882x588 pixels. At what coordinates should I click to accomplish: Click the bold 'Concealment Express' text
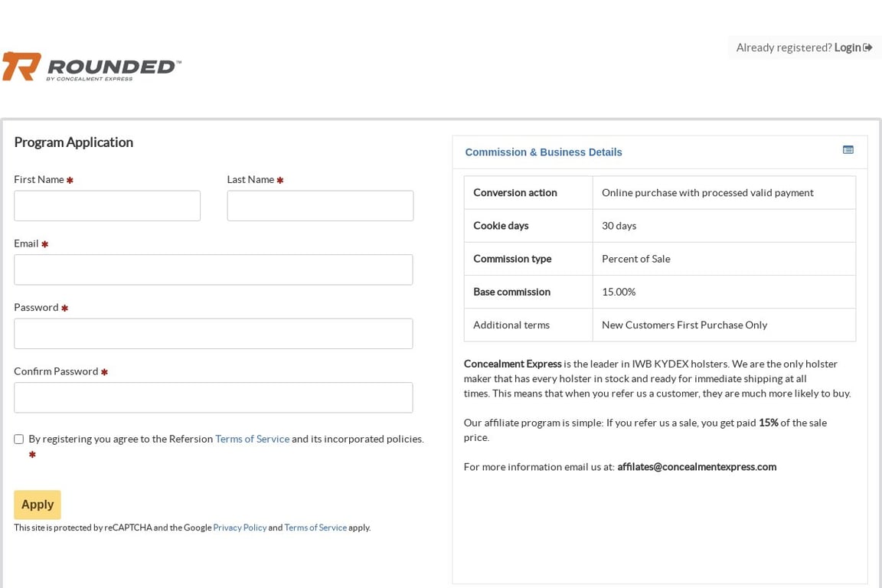[512, 364]
